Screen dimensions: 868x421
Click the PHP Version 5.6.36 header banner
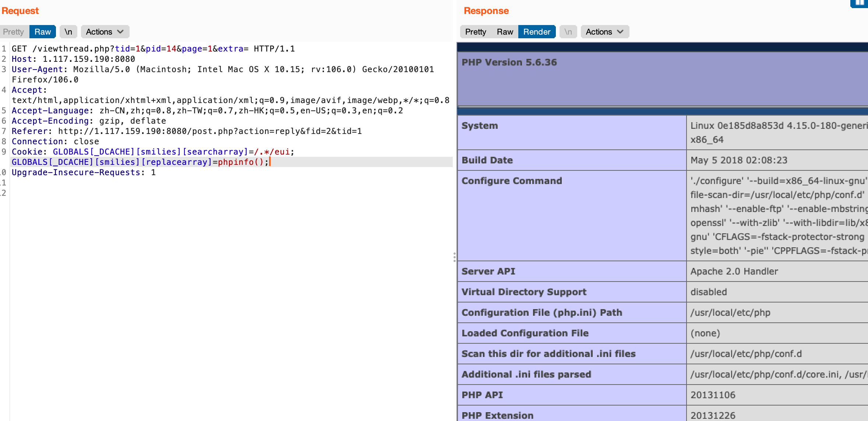click(509, 63)
